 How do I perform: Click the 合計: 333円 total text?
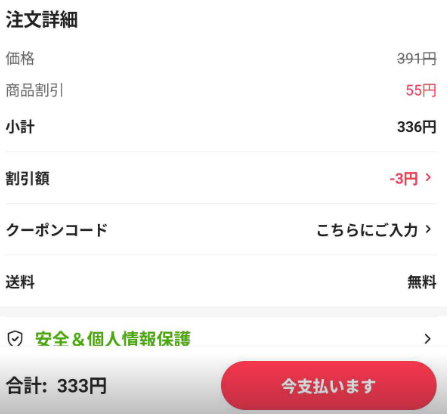click(x=56, y=386)
